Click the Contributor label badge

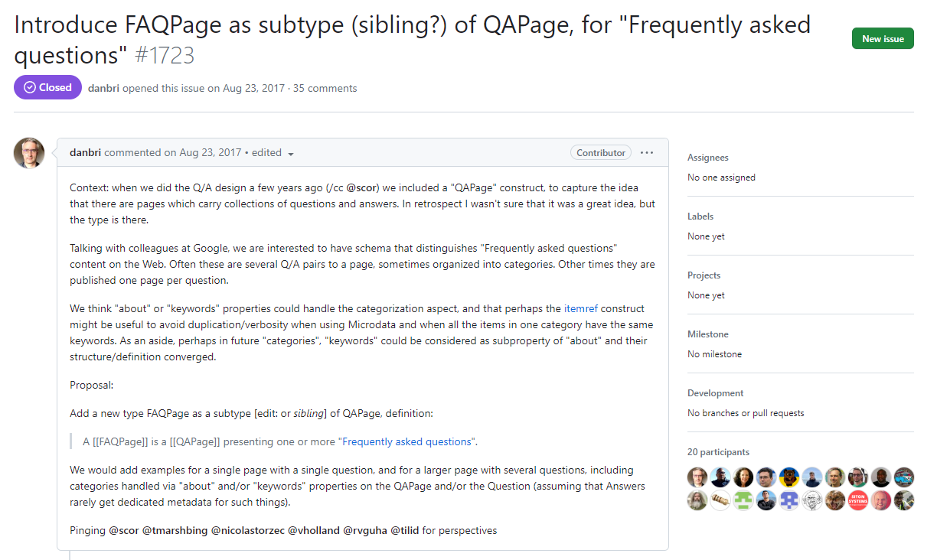point(601,153)
